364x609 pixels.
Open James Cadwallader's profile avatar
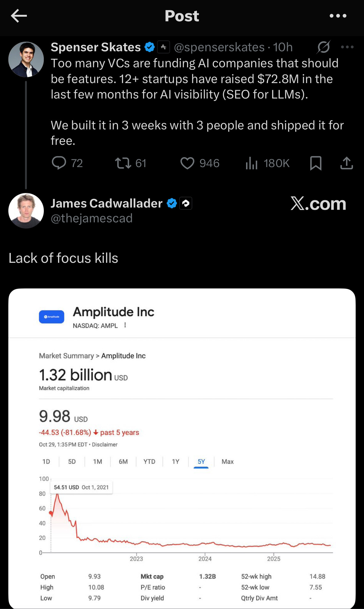point(26,211)
